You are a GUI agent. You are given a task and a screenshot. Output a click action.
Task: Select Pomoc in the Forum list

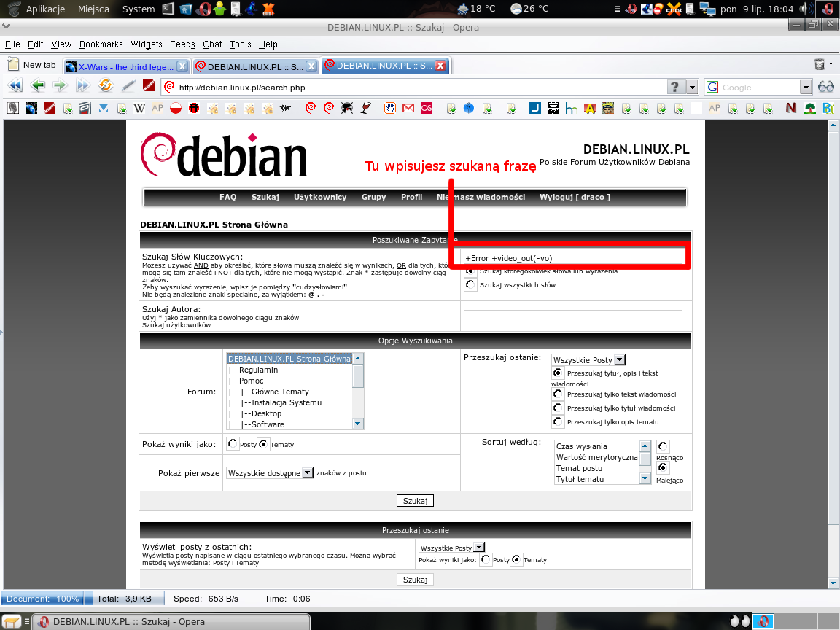click(289, 381)
